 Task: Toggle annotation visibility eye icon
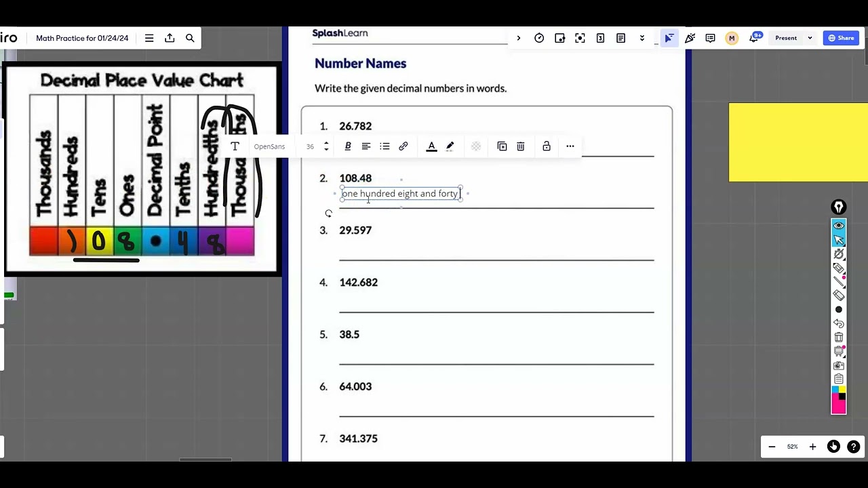(x=839, y=226)
